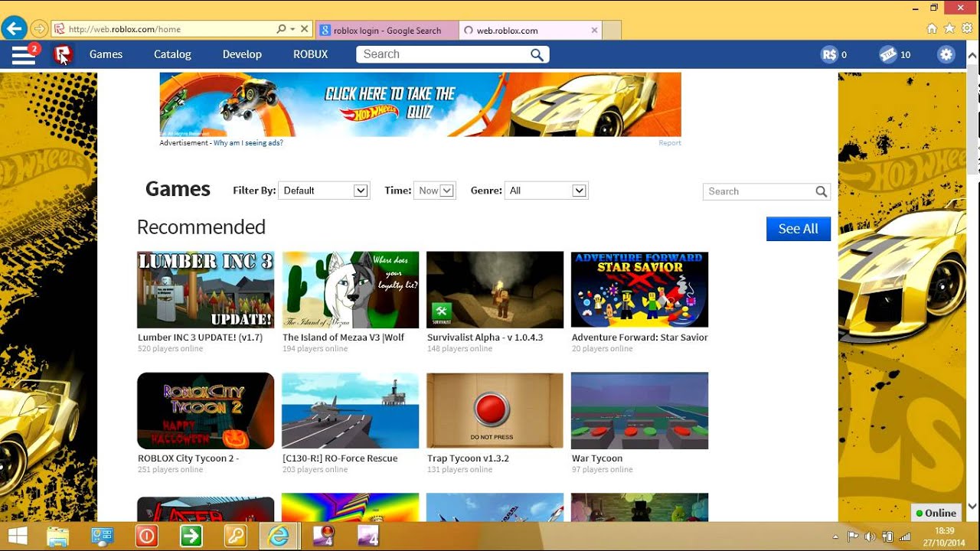Open the browser tools gear icon
The width and height of the screenshot is (980, 551).
click(x=966, y=29)
